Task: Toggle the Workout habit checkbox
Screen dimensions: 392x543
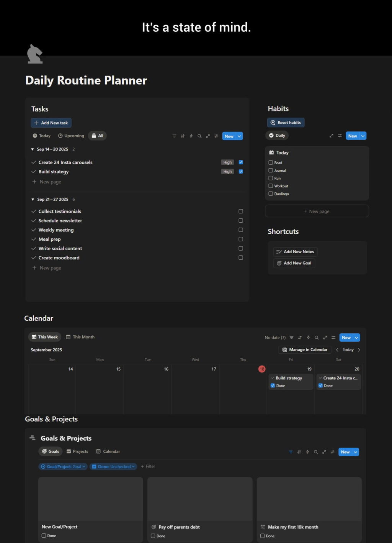Action: pyautogui.click(x=271, y=186)
